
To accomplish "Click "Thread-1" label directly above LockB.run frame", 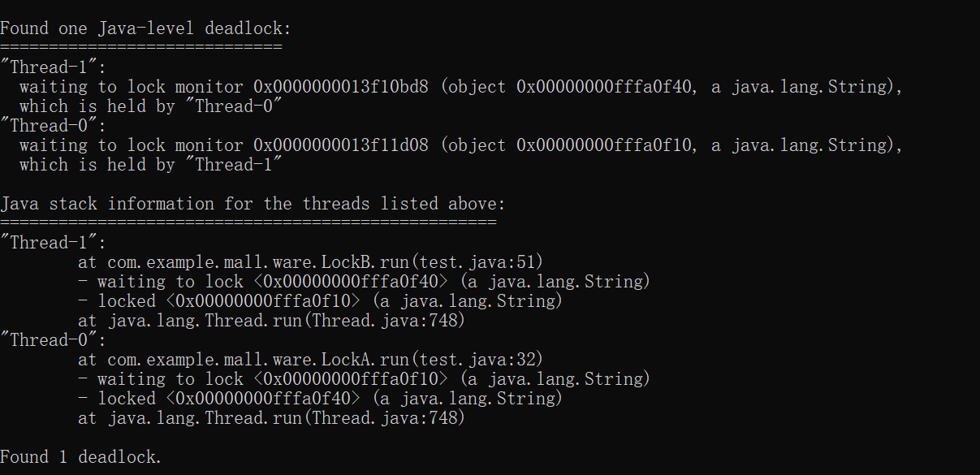I will click(54, 243).
